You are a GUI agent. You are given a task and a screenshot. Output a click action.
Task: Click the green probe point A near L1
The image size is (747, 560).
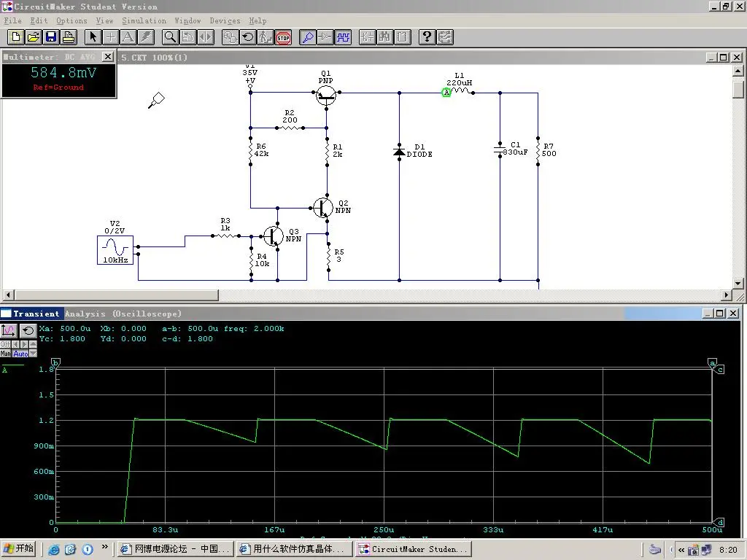tap(446, 93)
